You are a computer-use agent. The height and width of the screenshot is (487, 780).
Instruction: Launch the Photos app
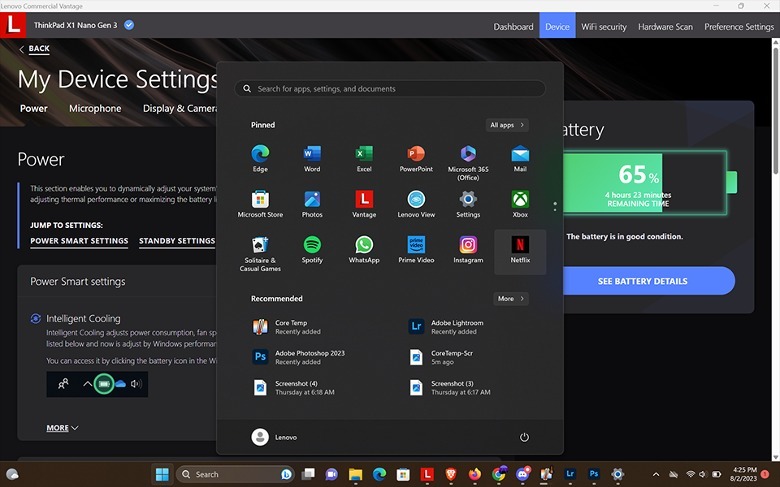312,204
